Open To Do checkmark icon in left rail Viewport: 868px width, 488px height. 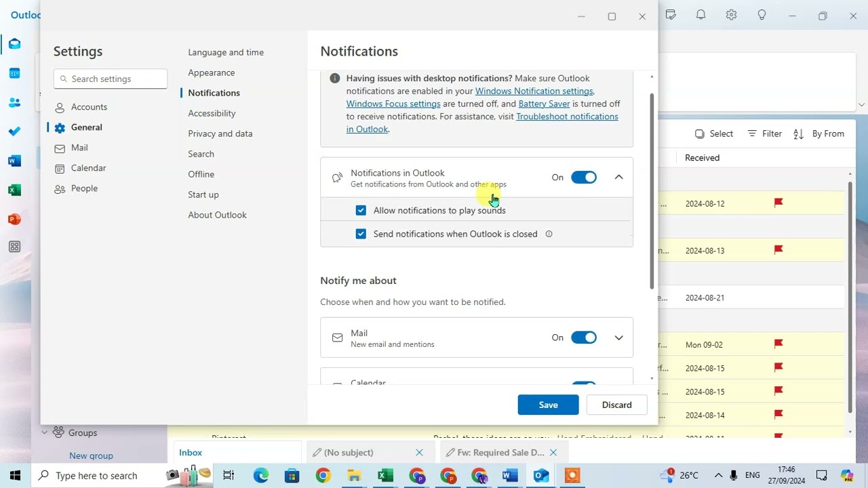14,131
